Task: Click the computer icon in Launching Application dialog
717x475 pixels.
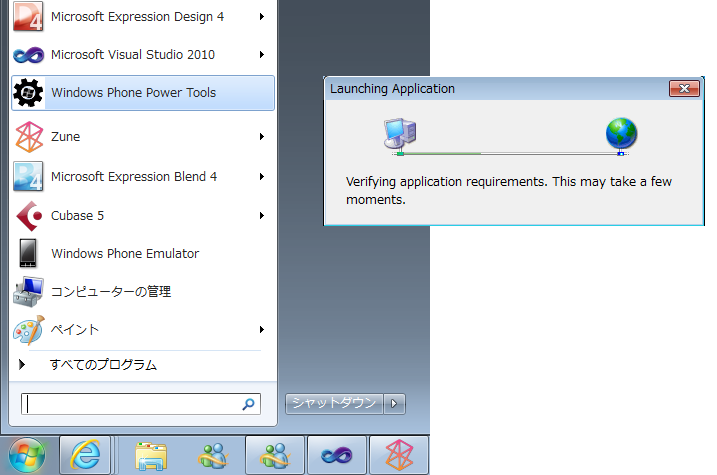Action: (x=400, y=134)
